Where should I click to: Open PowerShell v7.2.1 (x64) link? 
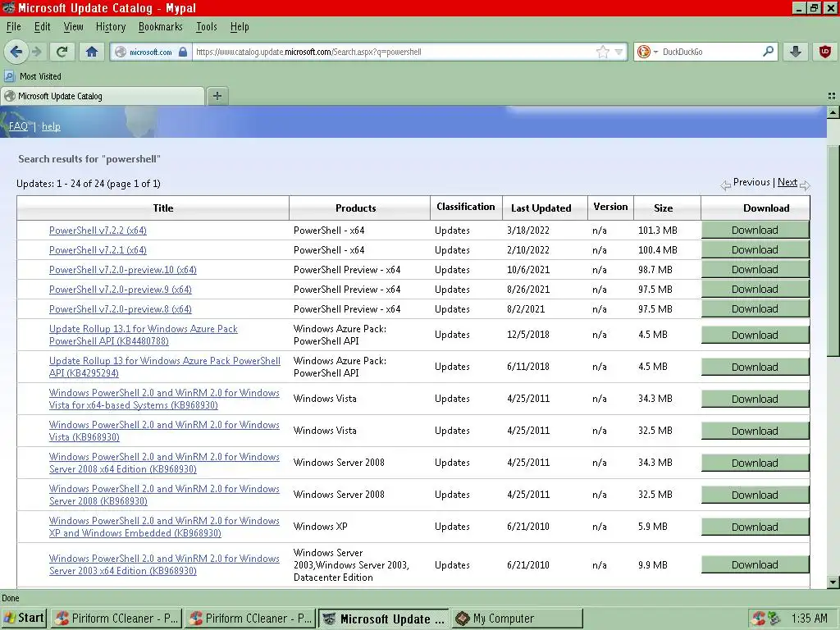(x=98, y=250)
